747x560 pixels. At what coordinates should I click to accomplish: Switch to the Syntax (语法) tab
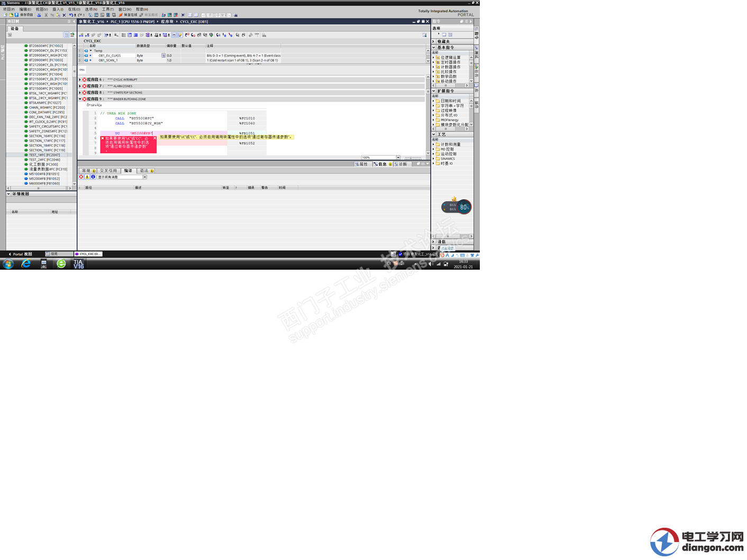pos(147,171)
